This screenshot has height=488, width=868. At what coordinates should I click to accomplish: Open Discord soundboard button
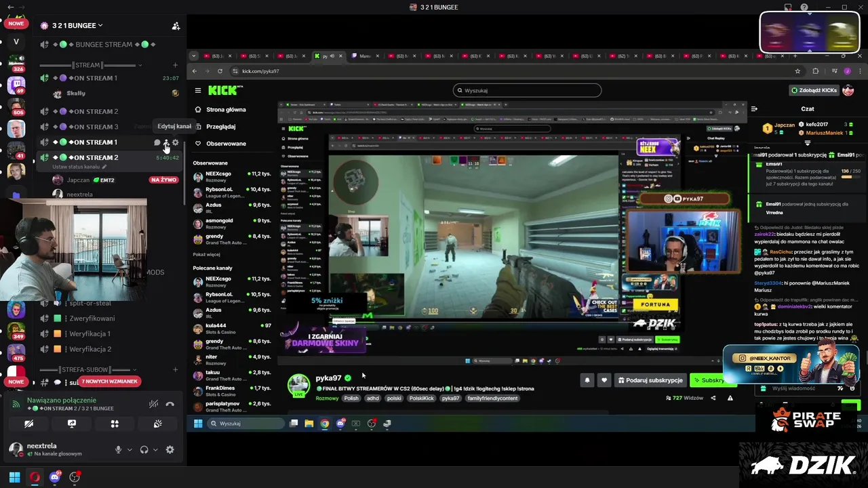pos(157,424)
